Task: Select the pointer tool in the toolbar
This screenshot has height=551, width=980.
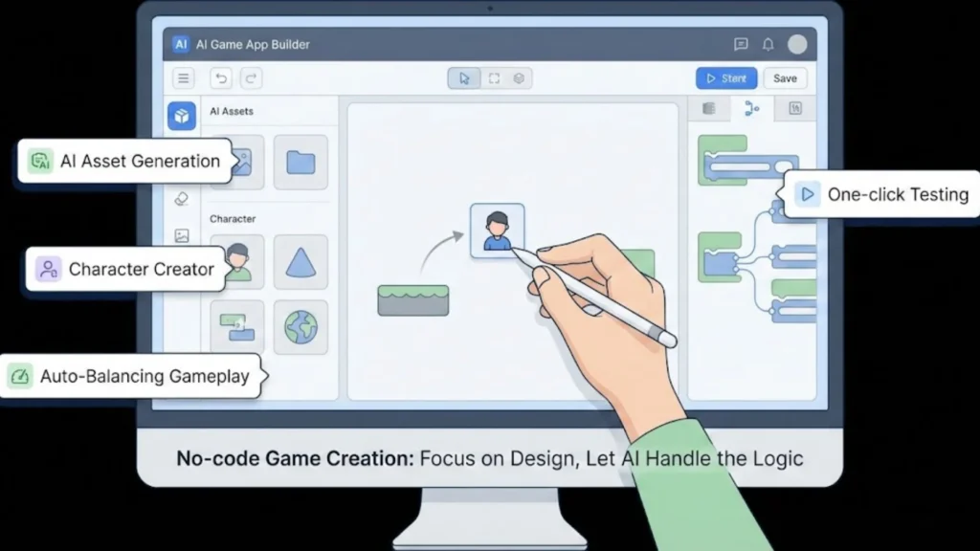Action: point(464,77)
